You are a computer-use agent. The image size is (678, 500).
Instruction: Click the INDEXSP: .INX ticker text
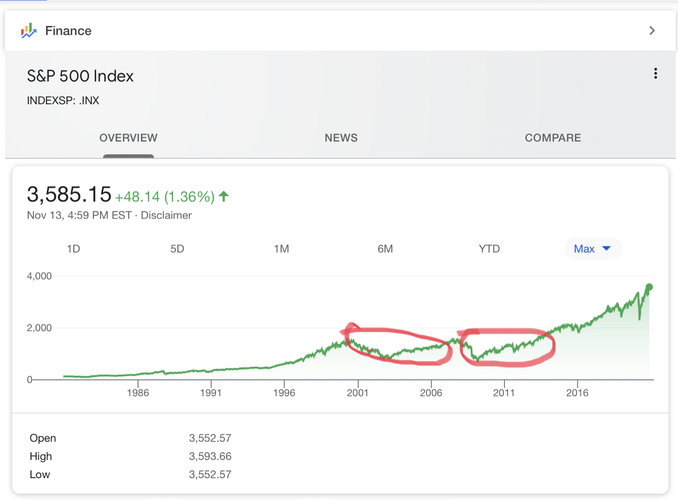63,100
